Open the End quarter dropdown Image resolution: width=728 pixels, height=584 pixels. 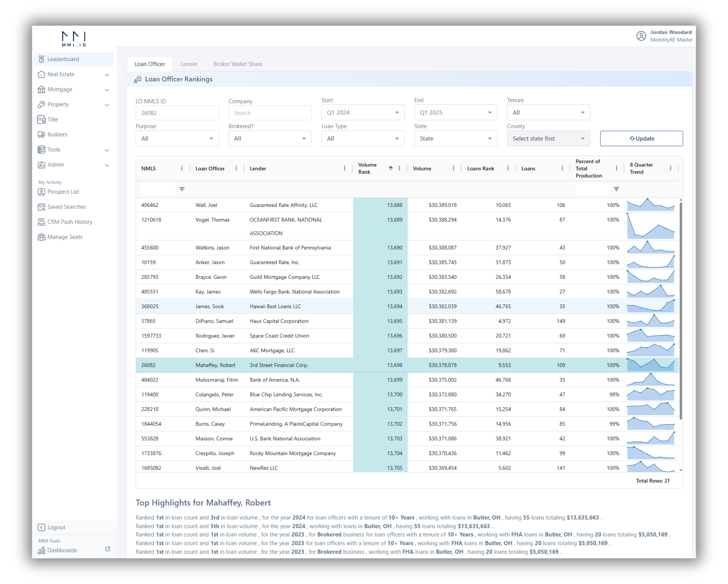click(456, 112)
